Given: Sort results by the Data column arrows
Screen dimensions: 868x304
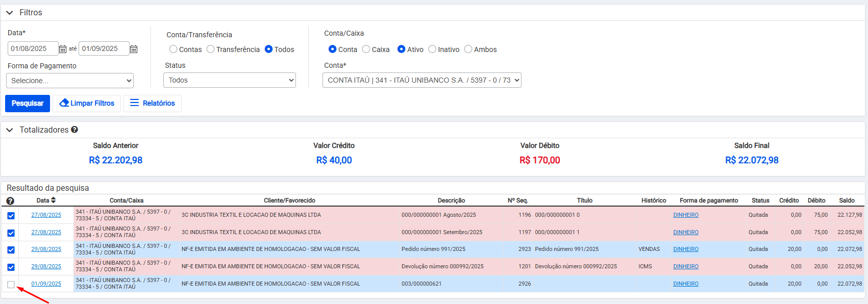Looking at the screenshot, I should pyautogui.click(x=53, y=200).
